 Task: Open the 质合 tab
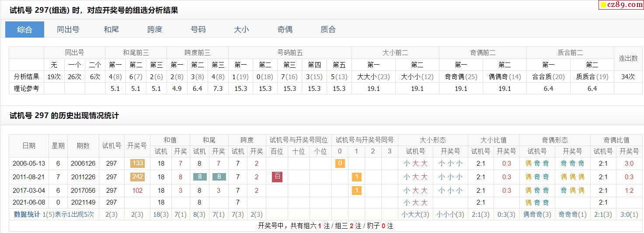coord(328,29)
